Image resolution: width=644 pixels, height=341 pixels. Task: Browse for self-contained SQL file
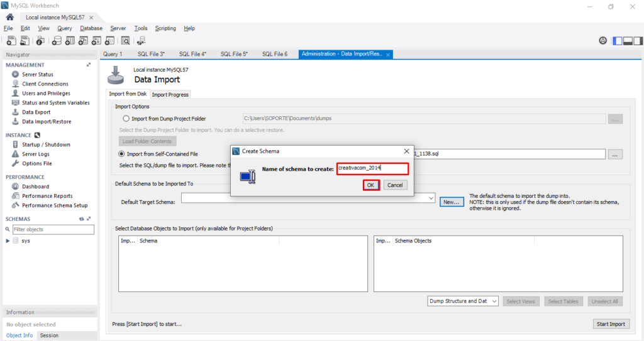click(x=615, y=154)
